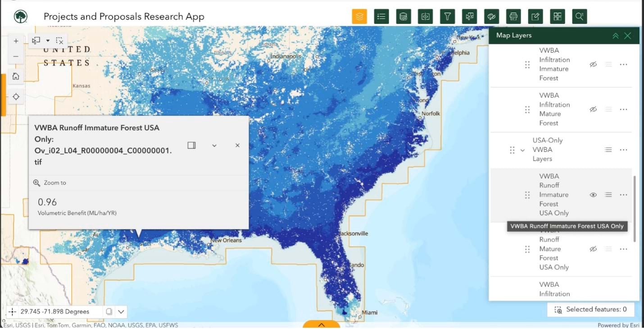Expand the attribute table with the orange arrow
644x329 pixels.
[x=321, y=324]
